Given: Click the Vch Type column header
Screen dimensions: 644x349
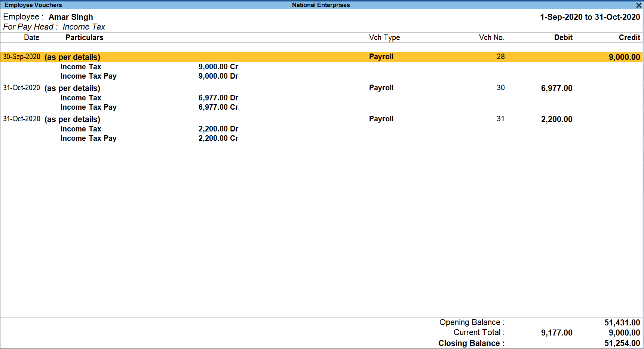Looking at the screenshot, I should [384, 37].
